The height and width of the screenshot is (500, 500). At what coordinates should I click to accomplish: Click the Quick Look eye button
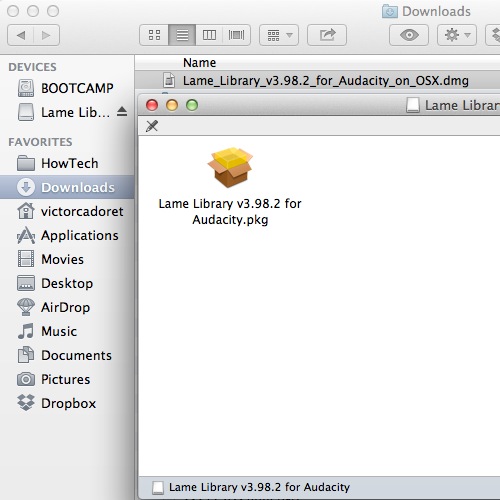[409, 35]
